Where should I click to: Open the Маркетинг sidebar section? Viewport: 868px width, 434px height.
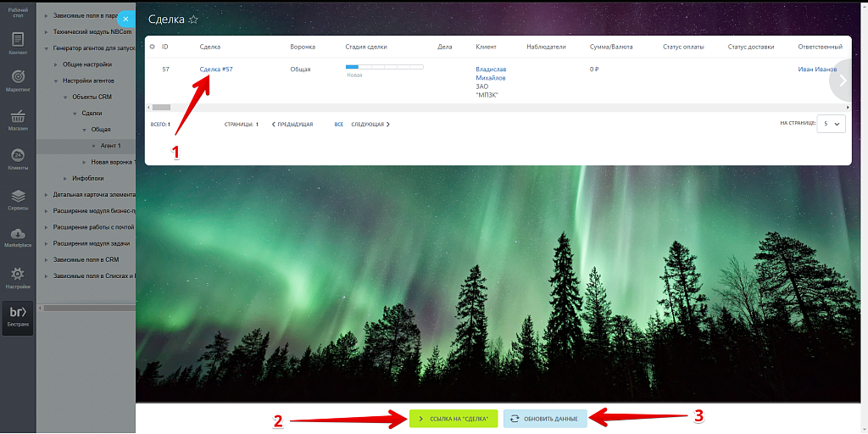point(18,81)
